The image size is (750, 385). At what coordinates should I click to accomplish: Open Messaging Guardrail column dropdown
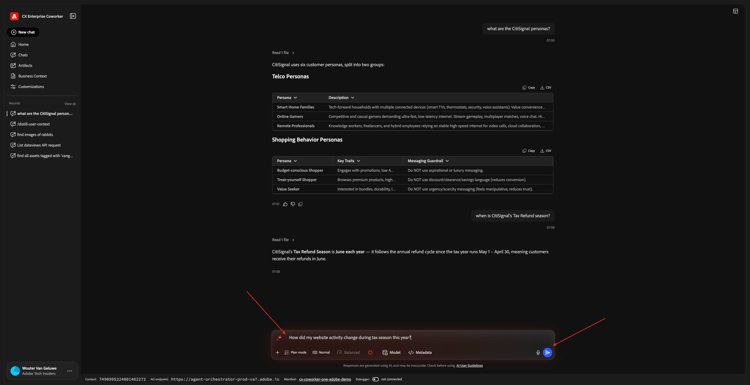[x=447, y=161]
